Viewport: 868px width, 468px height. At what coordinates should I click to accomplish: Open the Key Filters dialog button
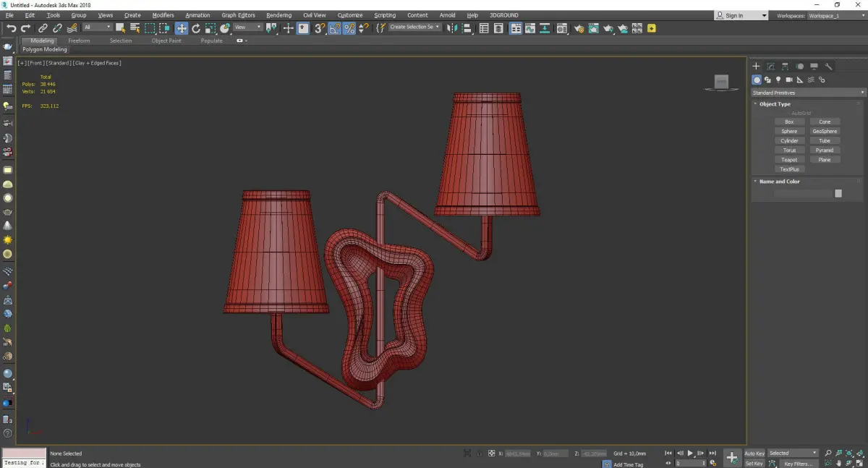(x=798, y=464)
